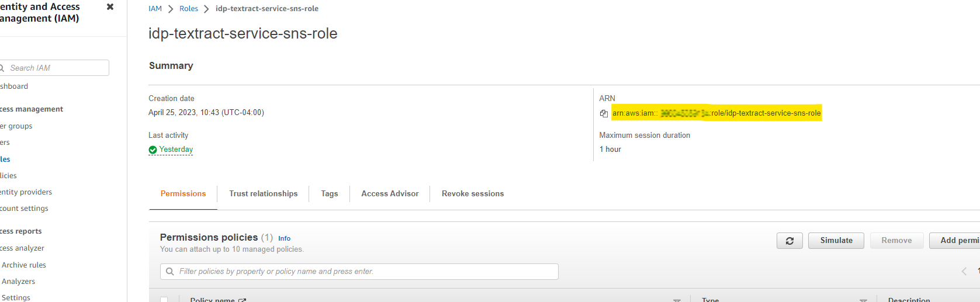Open Account settings in the sidebar

pos(24,209)
